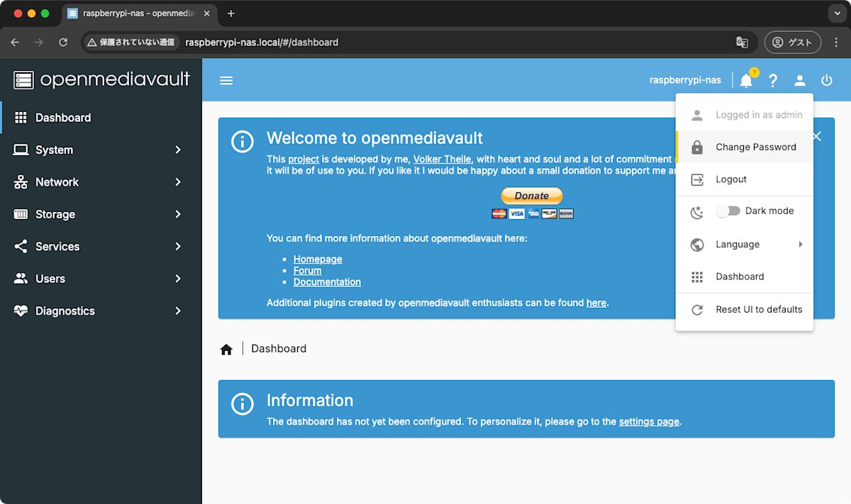The height and width of the screenshot is (504, 851).
Task: Click the Services share icon
Action: 21,247
